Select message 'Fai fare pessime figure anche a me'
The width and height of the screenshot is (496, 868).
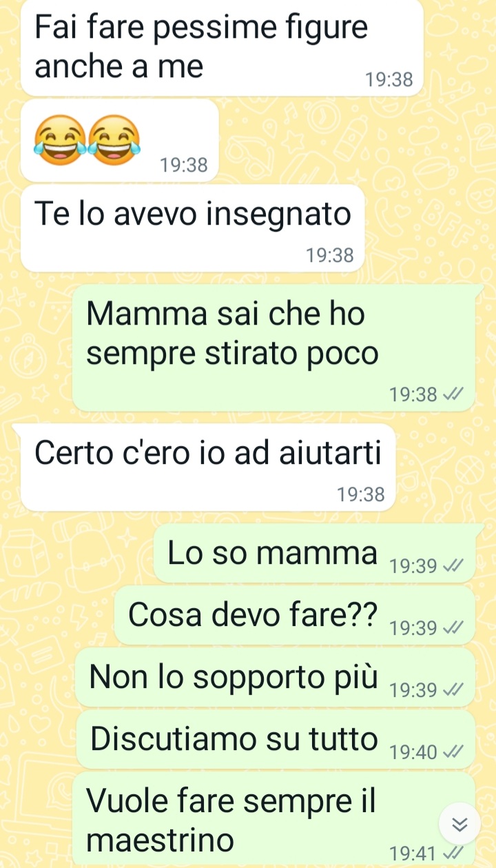(222, 47)
